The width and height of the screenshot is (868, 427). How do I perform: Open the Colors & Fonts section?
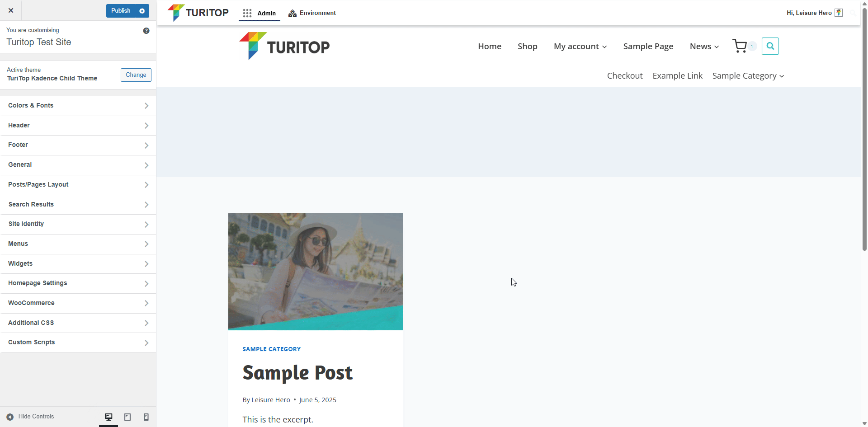pos(78,106)
